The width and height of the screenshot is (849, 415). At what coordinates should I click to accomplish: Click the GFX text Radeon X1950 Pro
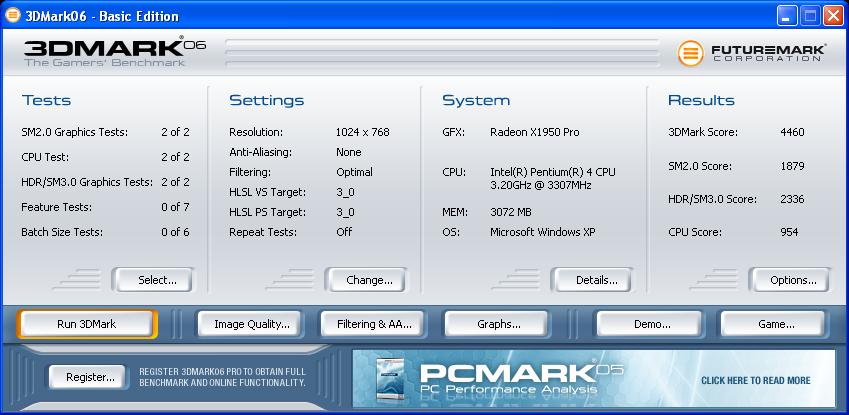534,132
